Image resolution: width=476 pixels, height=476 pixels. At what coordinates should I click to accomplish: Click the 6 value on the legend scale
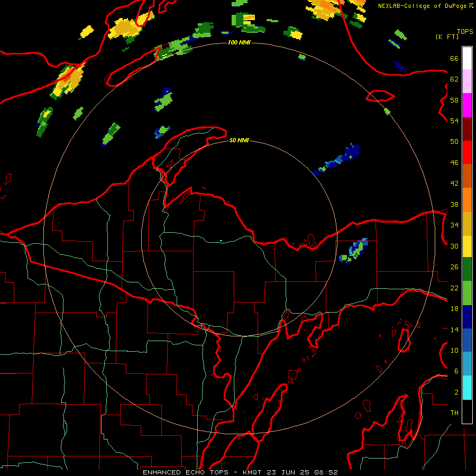(x=456, y=371)
